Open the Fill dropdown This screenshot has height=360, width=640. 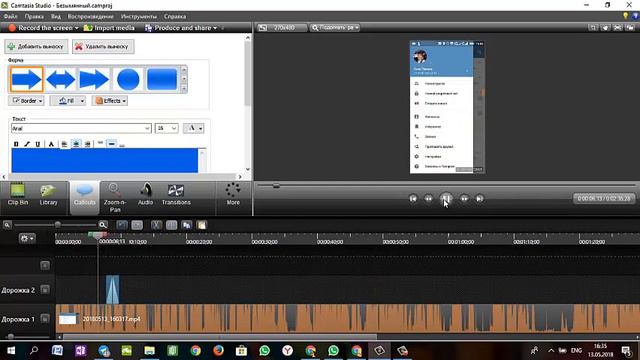point(68,100)
